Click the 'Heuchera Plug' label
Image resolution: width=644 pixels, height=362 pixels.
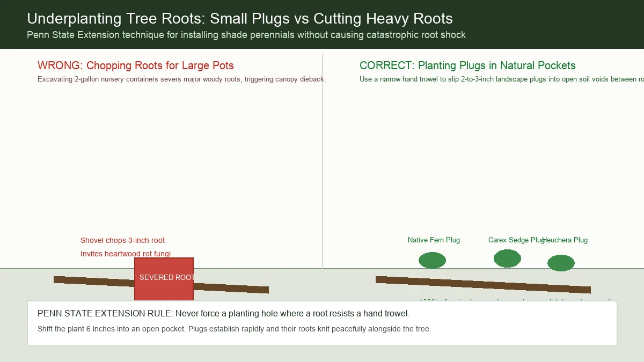tap(565, 240)
